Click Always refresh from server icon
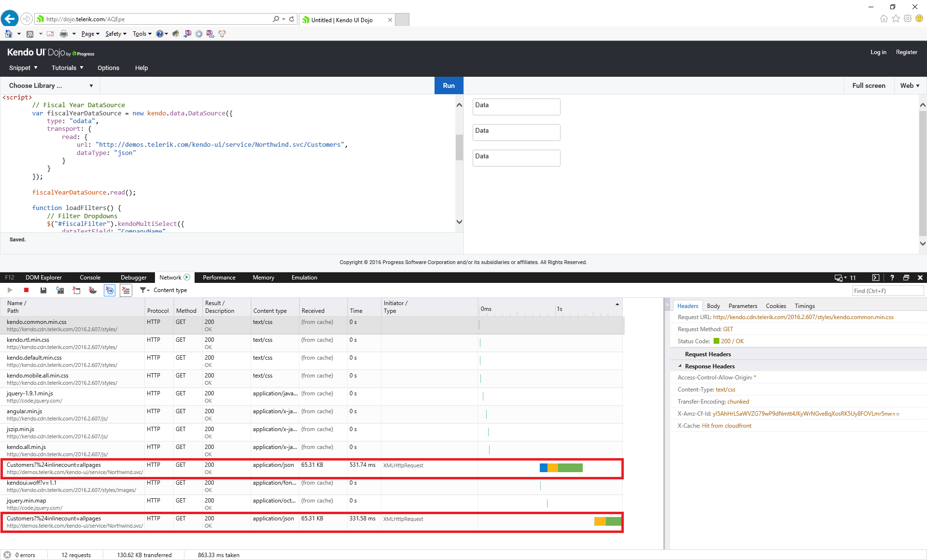This screenshot has width=927, height=560. pyautogui.click(x=60, y=290)
